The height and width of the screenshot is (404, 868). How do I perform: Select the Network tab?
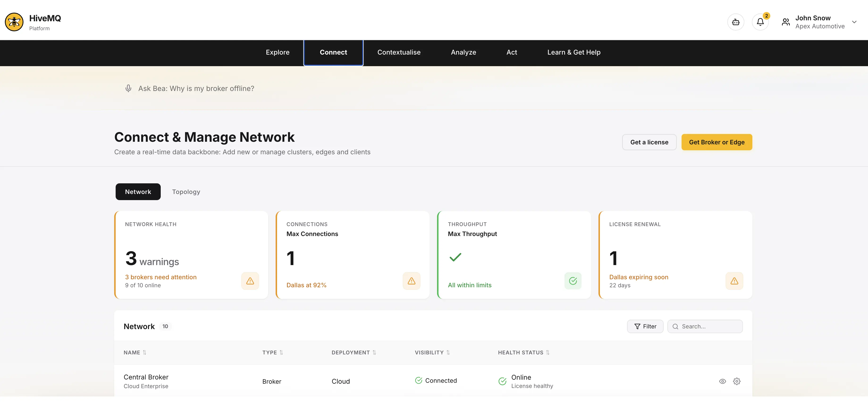pyautogui.click(x=138, y=192)
